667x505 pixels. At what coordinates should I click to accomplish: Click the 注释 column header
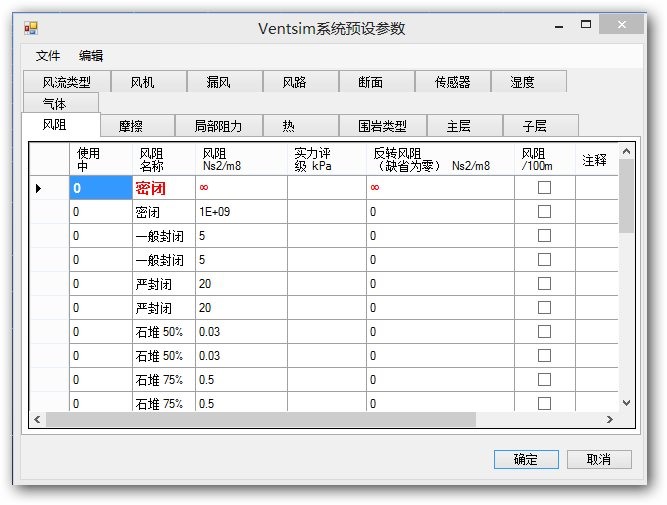[596, 159]
